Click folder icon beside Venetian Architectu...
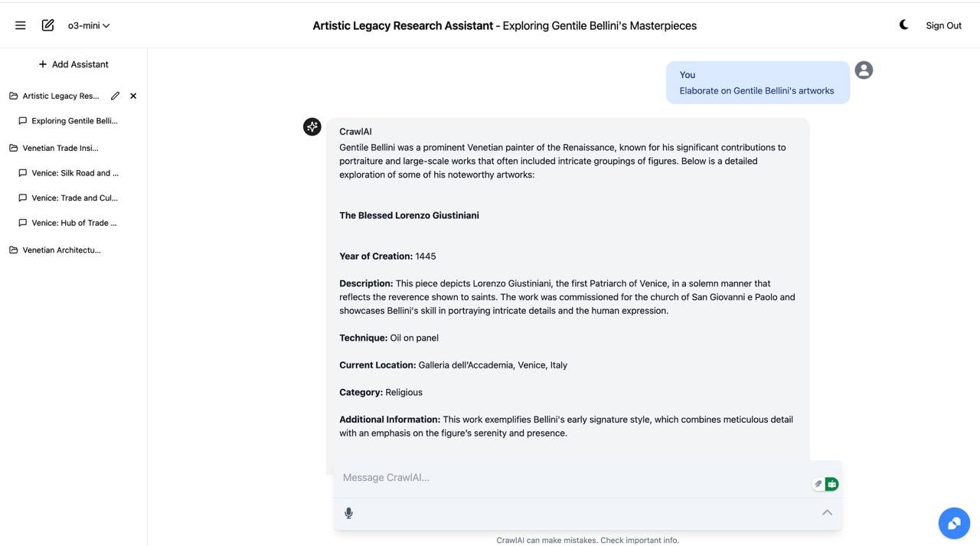 tap(13, 250)
